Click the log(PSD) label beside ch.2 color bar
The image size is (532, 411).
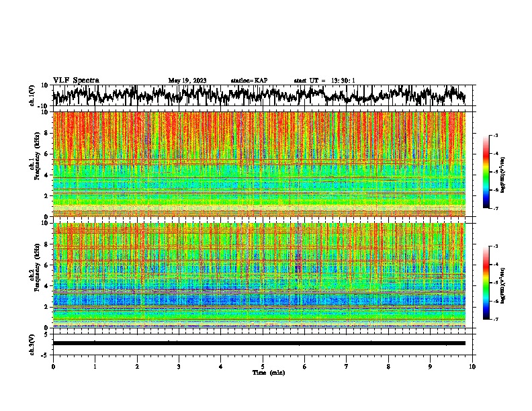[x=503, y=285]
